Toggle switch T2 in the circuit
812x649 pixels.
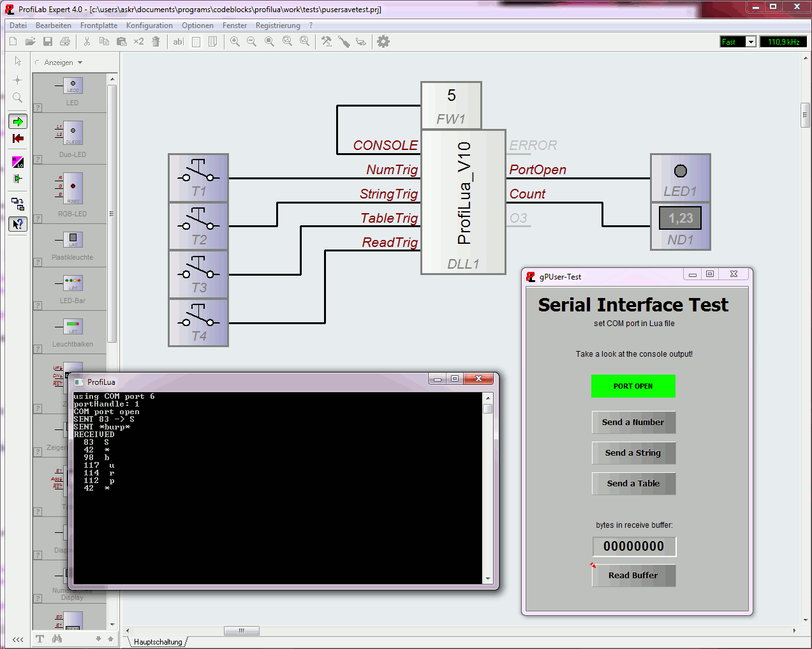[x=198, y=227]
